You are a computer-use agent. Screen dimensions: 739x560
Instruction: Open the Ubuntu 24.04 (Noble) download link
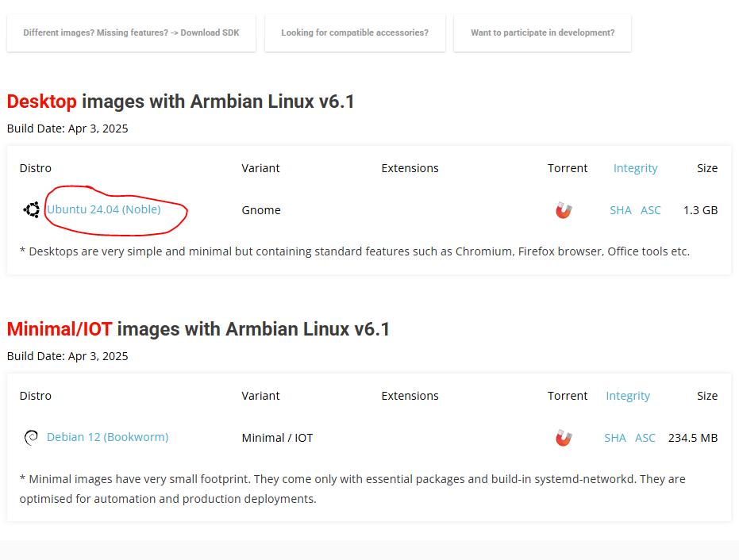point(104,209)
